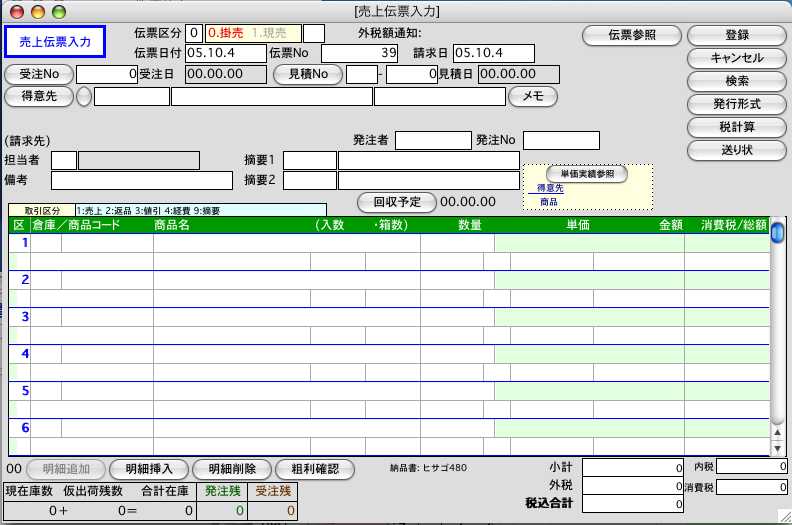Open 粗利確認 gross profit check
Image resolution: width=792 pixels, height=525 pixels.
[x=314, y=468]
